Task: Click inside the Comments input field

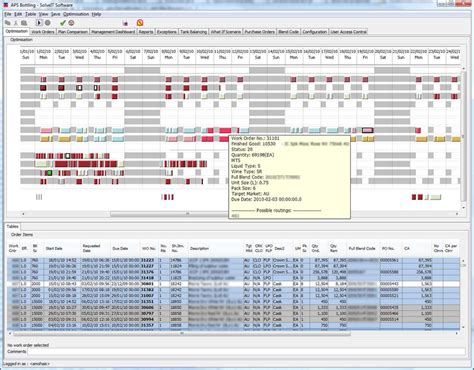Action: tap(246, 352)
